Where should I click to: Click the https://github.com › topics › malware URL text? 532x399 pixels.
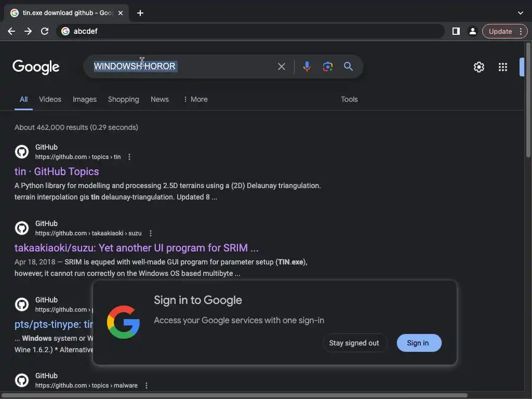point(87,386)
